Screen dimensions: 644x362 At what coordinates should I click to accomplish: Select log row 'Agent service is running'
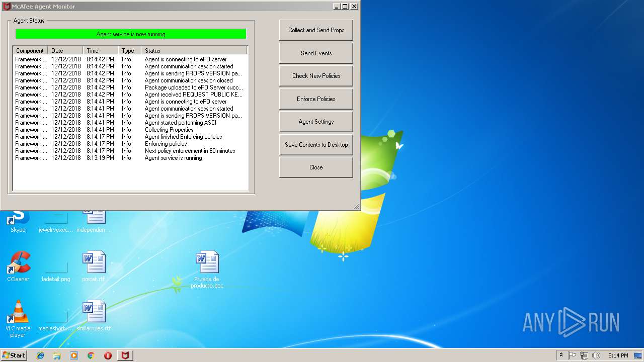130,158
